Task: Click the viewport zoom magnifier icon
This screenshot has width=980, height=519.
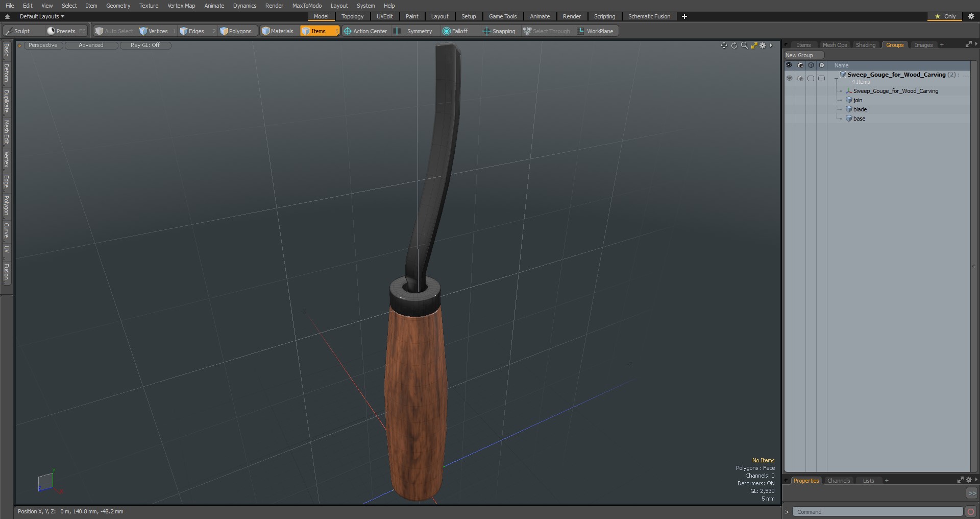Action: [744, 45]
